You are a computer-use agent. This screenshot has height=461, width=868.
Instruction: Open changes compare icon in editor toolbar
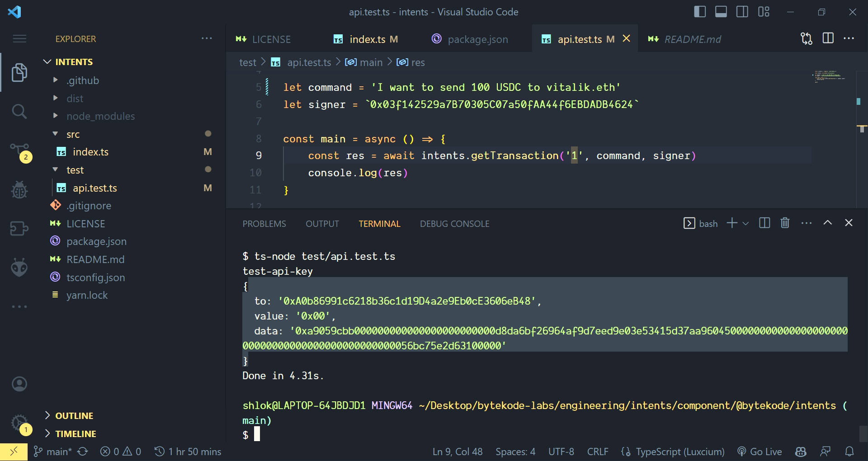[x=807, y=39]
